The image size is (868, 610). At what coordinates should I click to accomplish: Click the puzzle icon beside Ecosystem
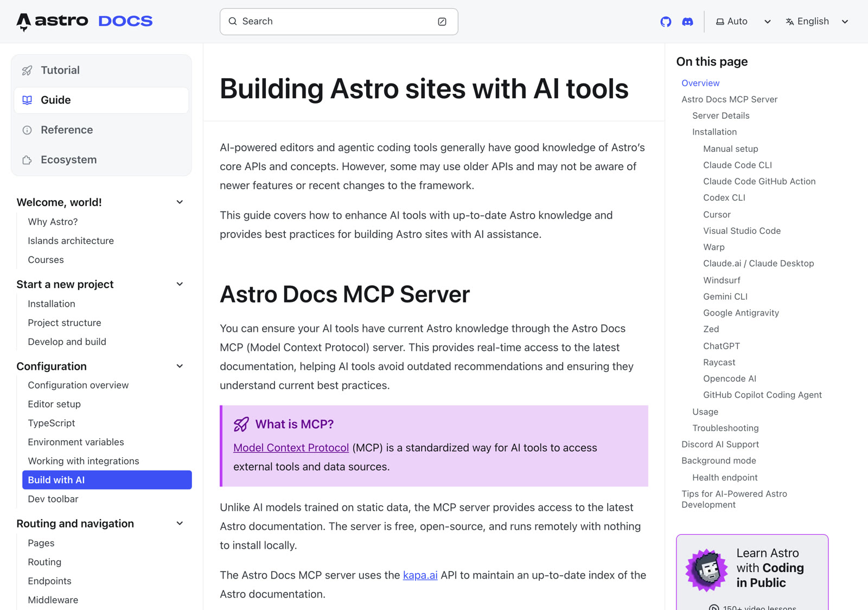point(27,160)
